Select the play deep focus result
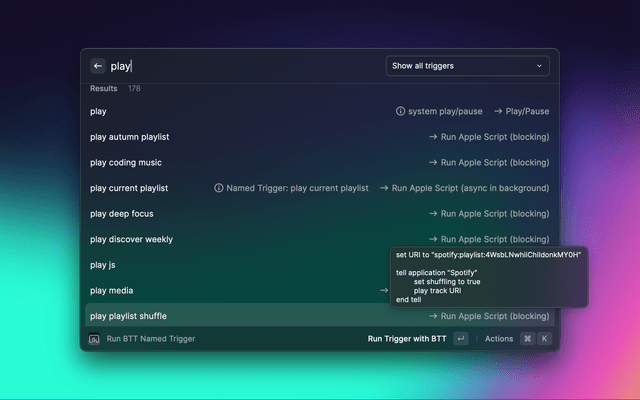 pos(122,213)
